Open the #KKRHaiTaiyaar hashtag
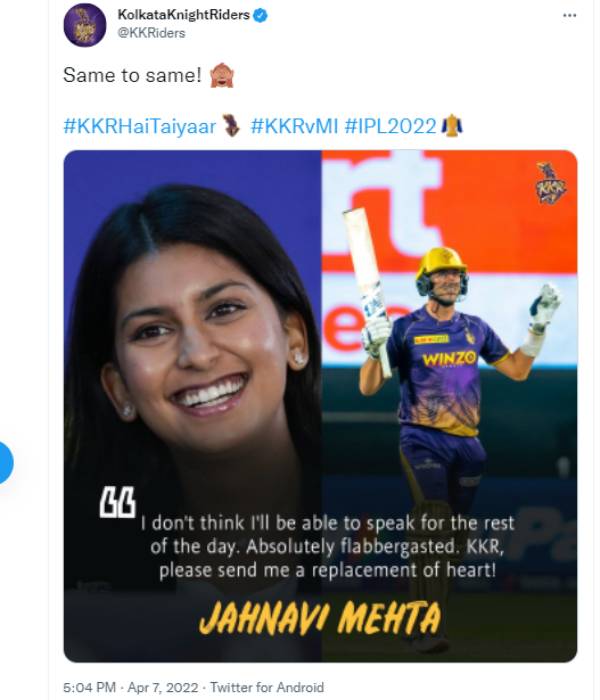600x700 pixels. 140,126
